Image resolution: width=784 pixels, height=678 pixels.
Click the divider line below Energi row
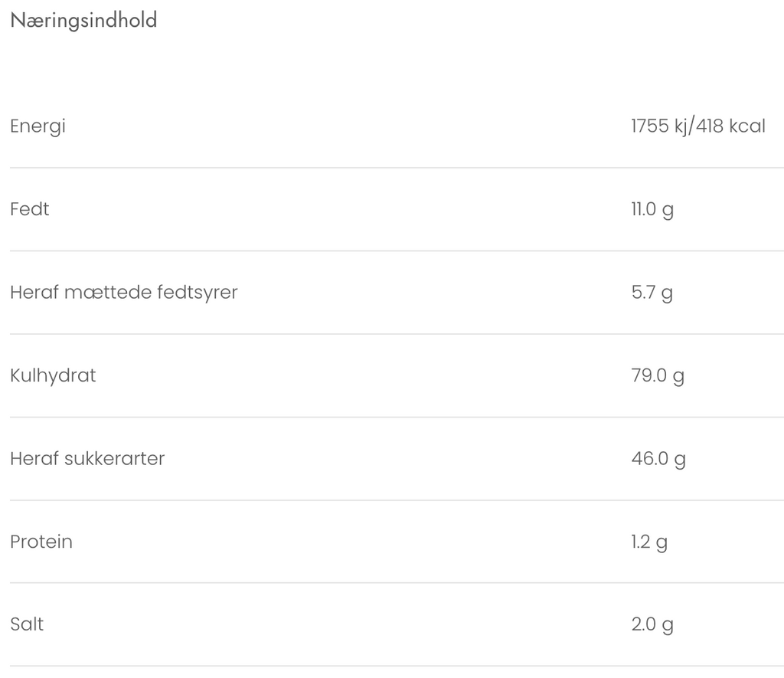(392, 168)
